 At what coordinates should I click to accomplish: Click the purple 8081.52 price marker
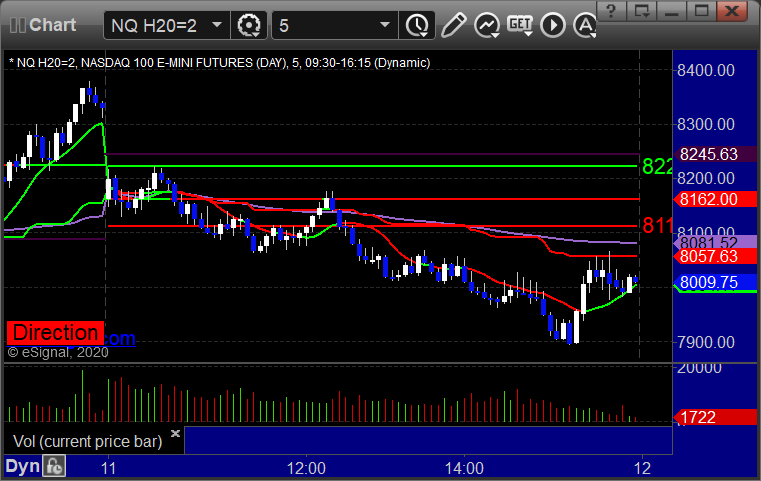714,242
